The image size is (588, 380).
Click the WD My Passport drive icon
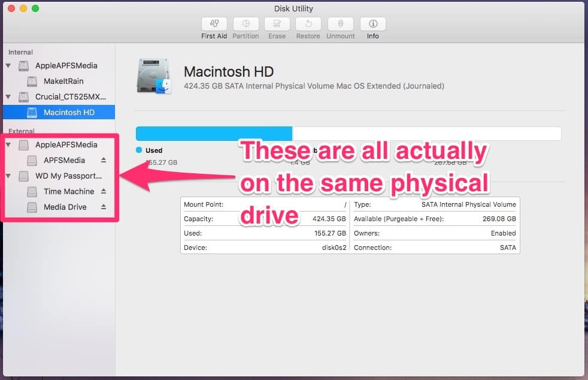click(23, 176)
